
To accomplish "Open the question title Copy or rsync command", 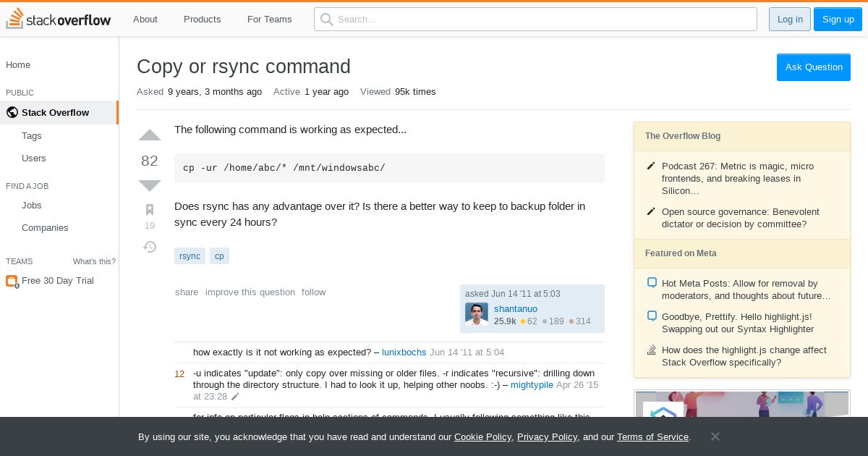I will (244, 66).
